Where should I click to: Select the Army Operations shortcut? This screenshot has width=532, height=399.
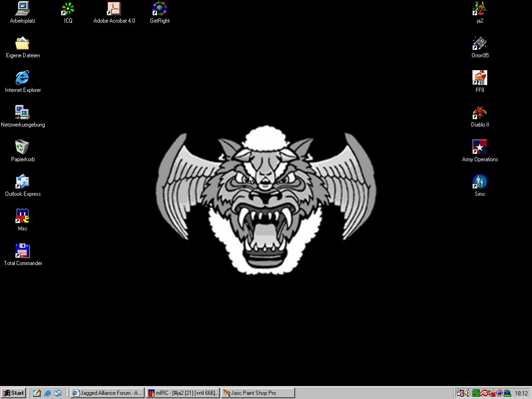click(x=480, y=147)
